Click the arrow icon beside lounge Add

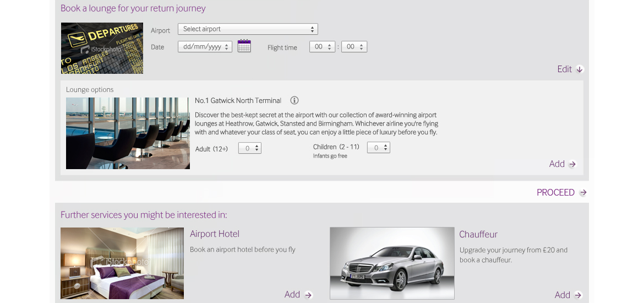pyautogui.click(x=572, y=164)
